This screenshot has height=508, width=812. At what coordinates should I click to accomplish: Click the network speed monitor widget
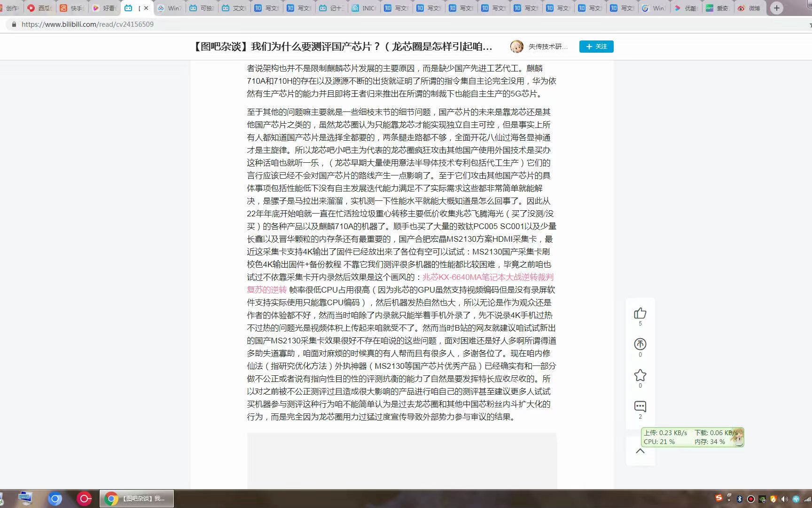pos(692,437)
